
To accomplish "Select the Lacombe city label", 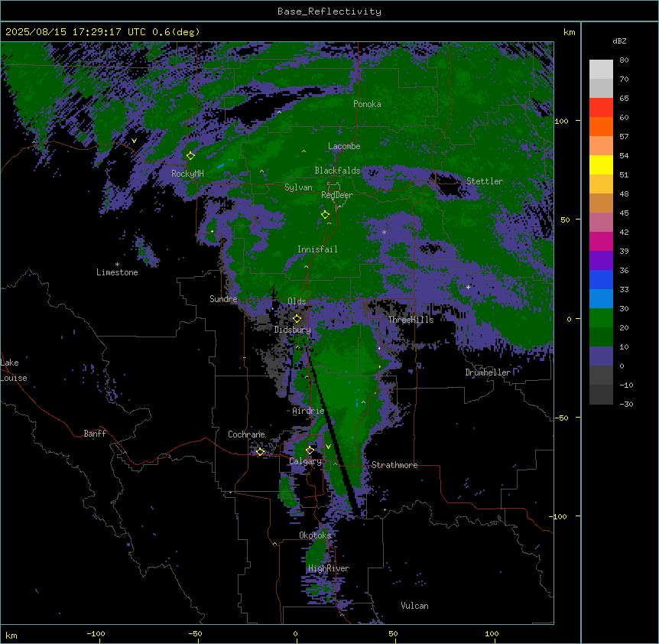I will 344,146.
